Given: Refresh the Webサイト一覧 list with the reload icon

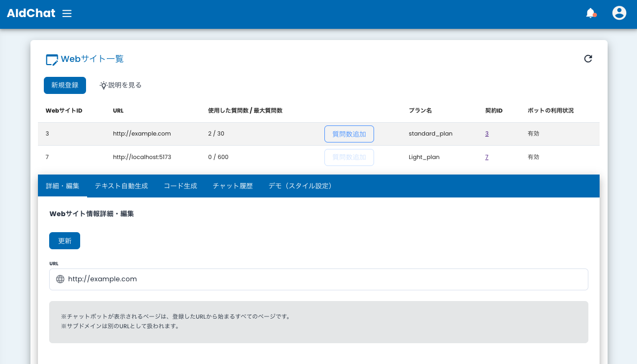Looking at the screenshot, I should [588, 59].
